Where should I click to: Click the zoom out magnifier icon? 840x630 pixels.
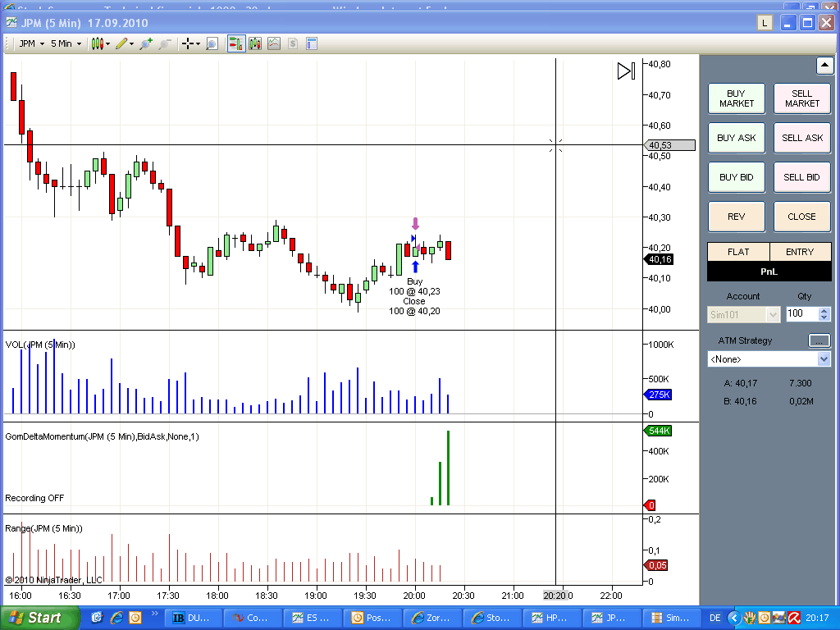point(164,44)
